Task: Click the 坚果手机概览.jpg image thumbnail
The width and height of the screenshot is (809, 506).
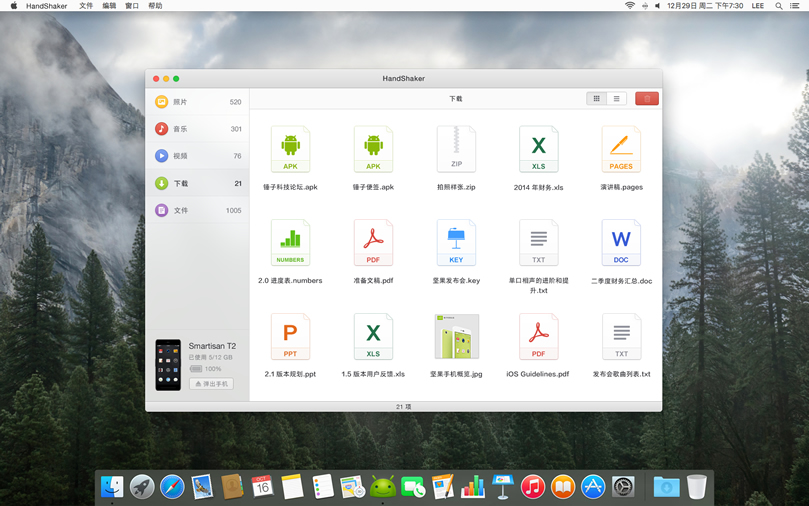Action: (456, 337)
